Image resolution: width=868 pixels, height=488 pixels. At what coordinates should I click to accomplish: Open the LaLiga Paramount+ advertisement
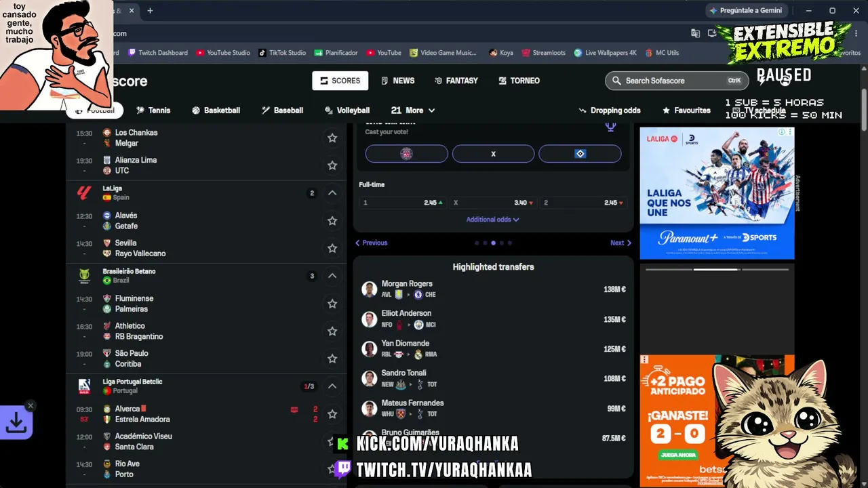point(717,193)
